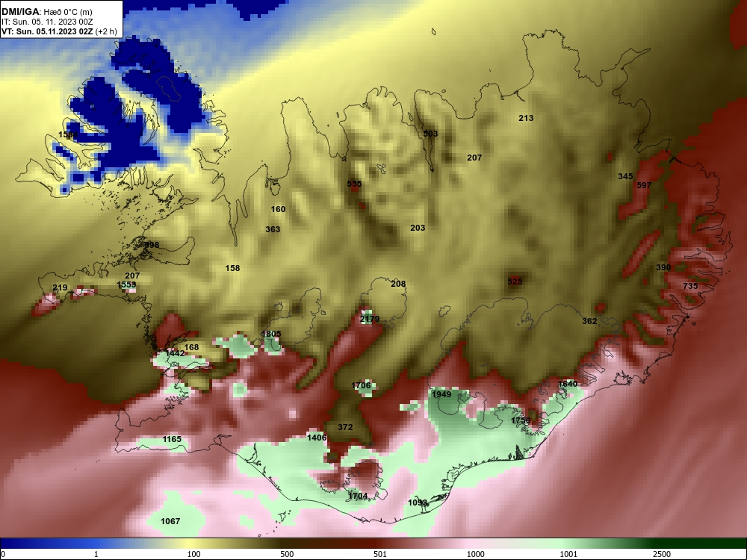Click the map value 525
Viewport: 747px width, 560px height.
tap(515, 281)
